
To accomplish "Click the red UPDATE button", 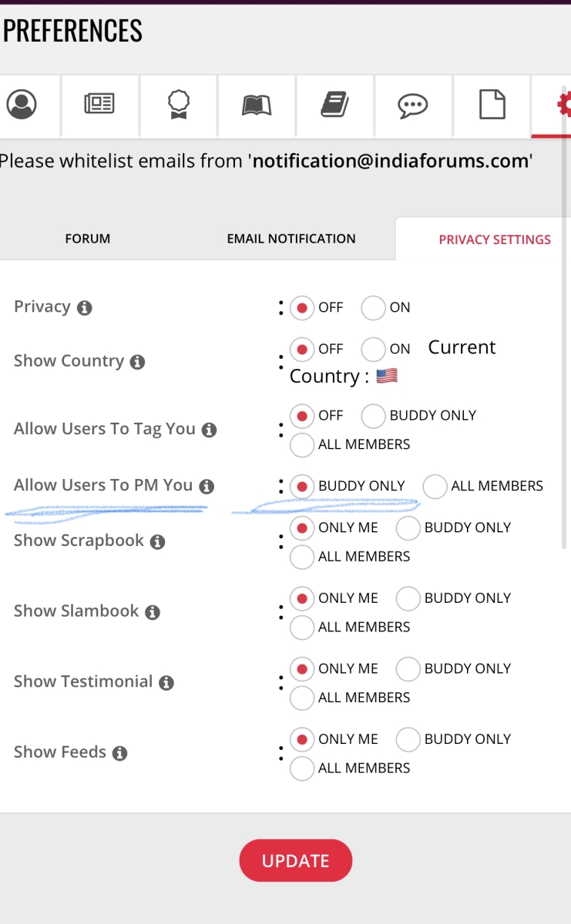I will 296,860.
